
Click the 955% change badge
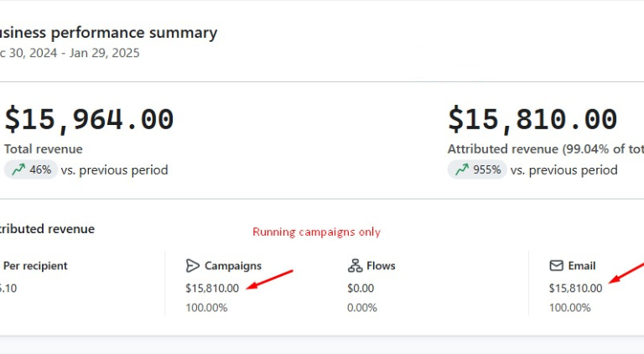pos(476,169)
